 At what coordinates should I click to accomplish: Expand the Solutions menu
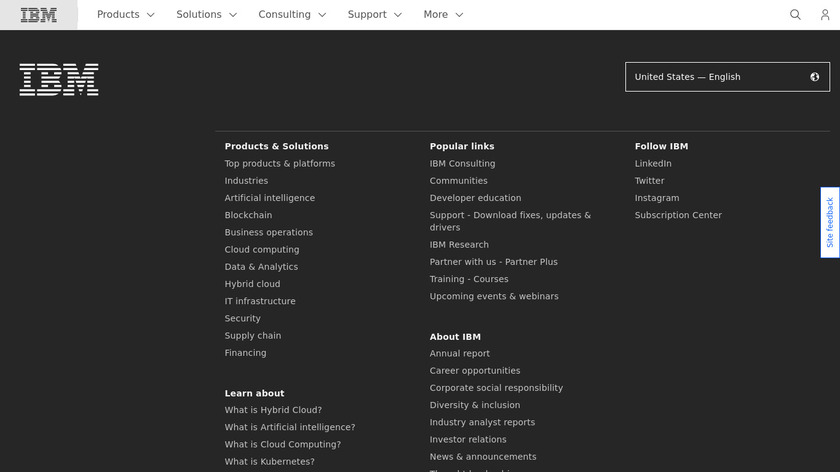pyautogui.click(x=207, y=15)
